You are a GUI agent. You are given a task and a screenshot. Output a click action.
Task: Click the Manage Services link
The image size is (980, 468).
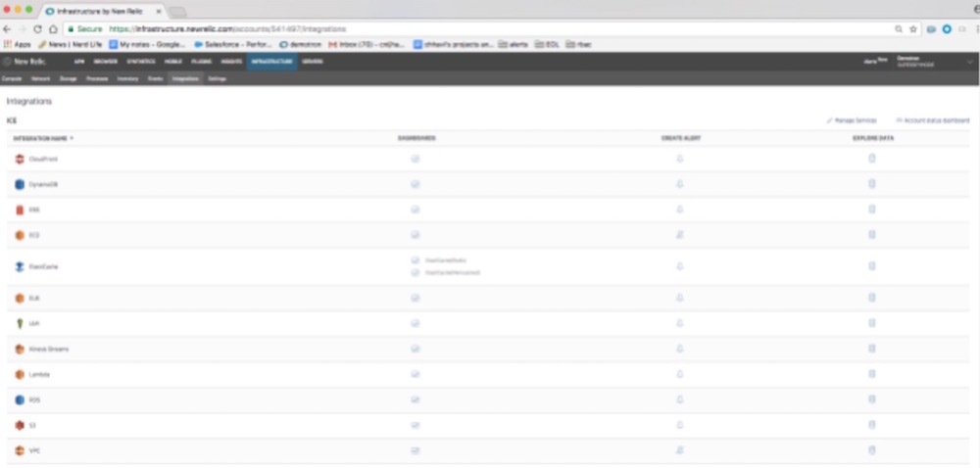coord(852,120)
